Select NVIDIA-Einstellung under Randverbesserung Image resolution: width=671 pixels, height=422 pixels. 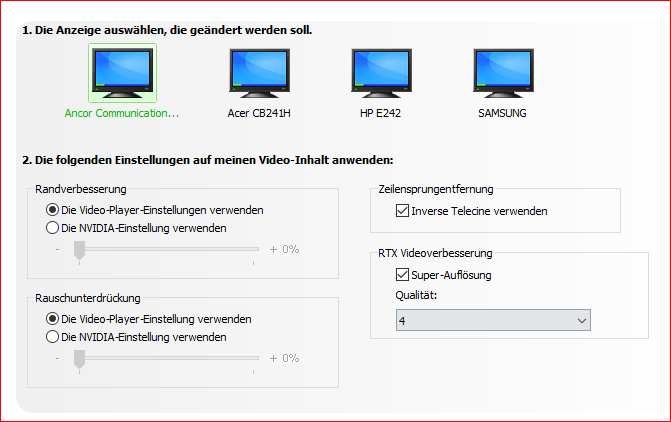click(52, 228)
